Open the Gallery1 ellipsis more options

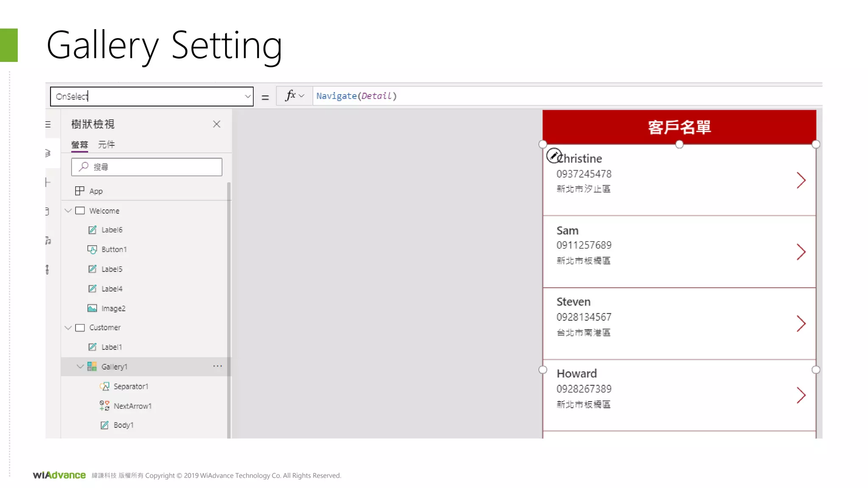point(217,366)
